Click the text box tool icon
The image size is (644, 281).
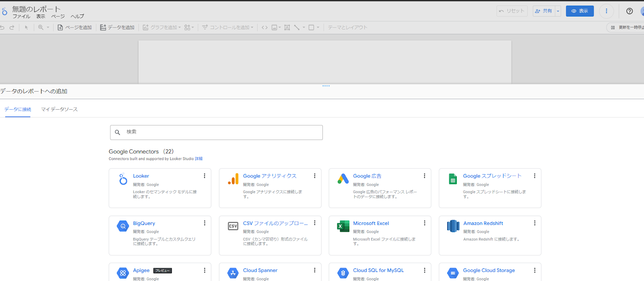(x=287, y=27)
